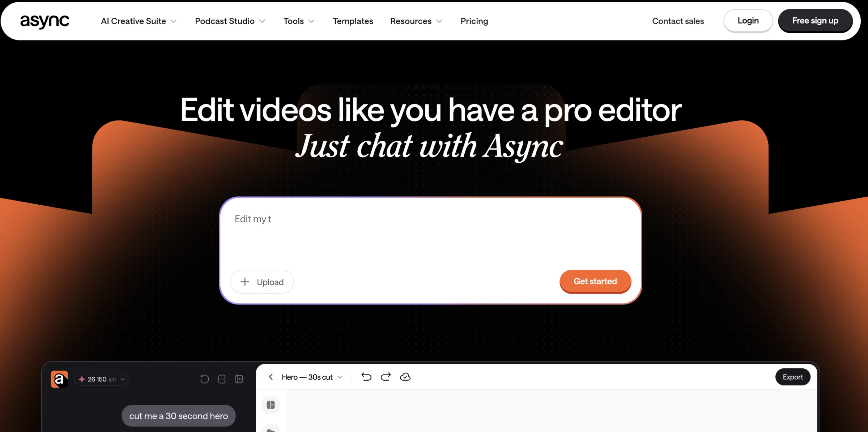The image size is (868, 432).
Task: Click the cloud saved status icon
Action: 405,377
